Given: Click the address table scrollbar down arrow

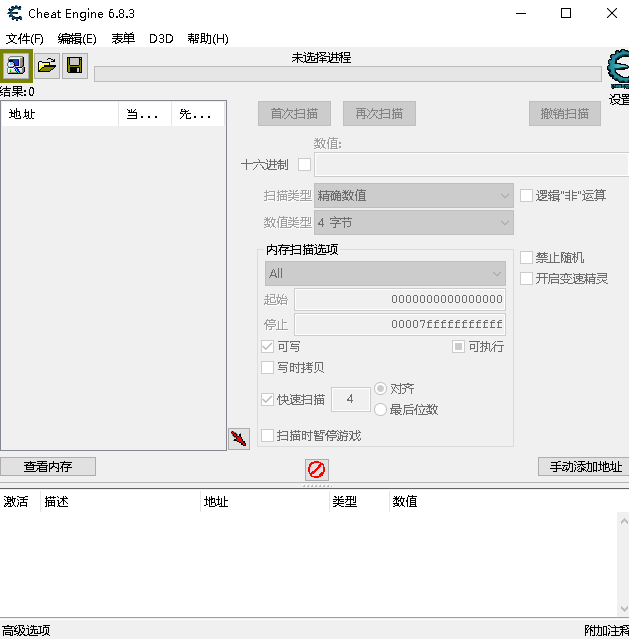Looking at the screenshot, I should click(x=624, y=609).
